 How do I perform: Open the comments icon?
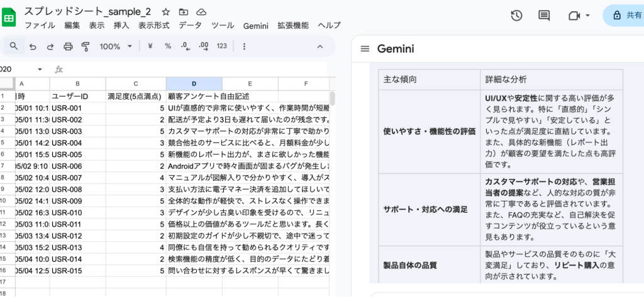click(x=544, y=16)
